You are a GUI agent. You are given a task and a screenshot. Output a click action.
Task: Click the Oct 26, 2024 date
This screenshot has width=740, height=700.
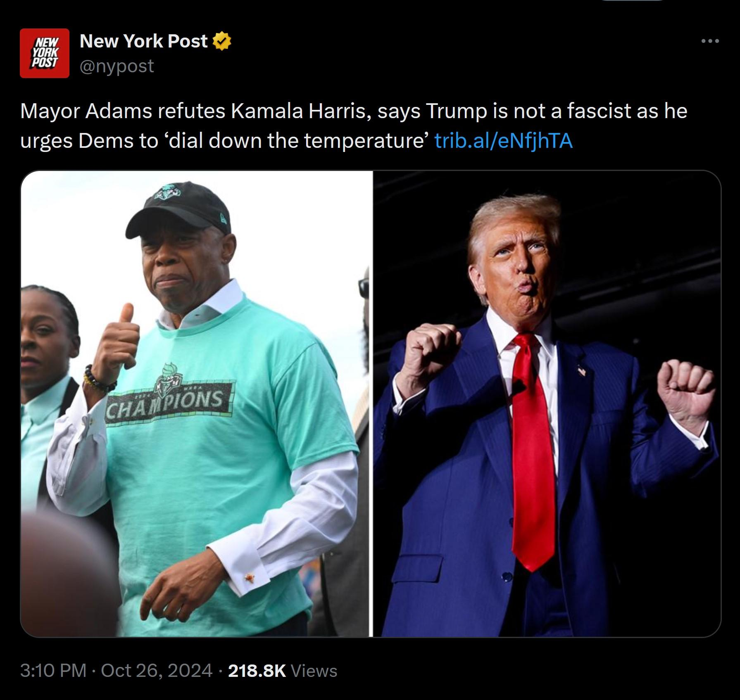coord(157,671)
